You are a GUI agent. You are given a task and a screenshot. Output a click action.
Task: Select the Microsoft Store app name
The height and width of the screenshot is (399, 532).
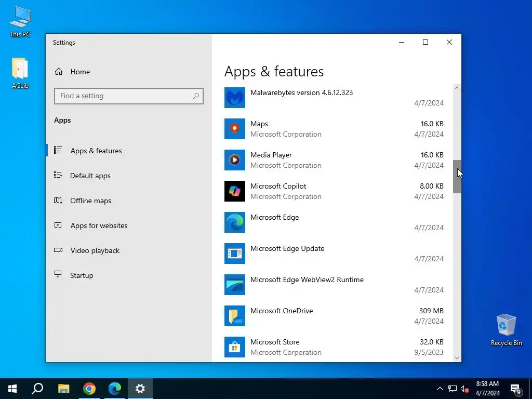pos(275,342)
